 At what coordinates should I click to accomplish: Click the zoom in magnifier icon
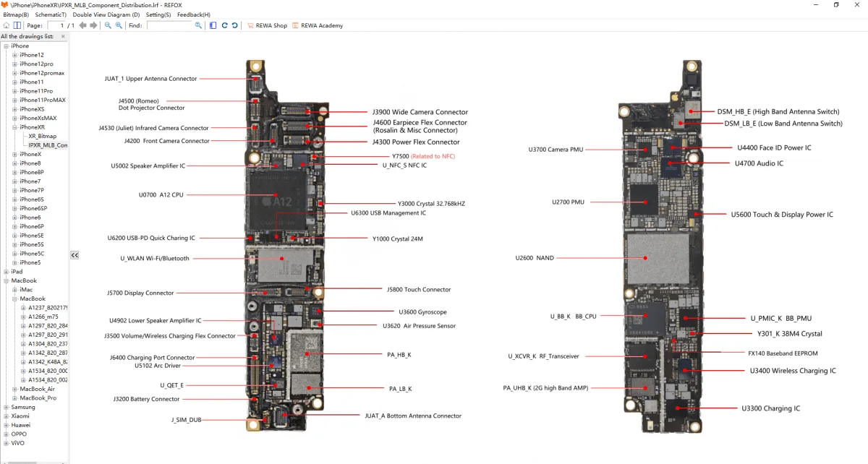coord(119,25)
